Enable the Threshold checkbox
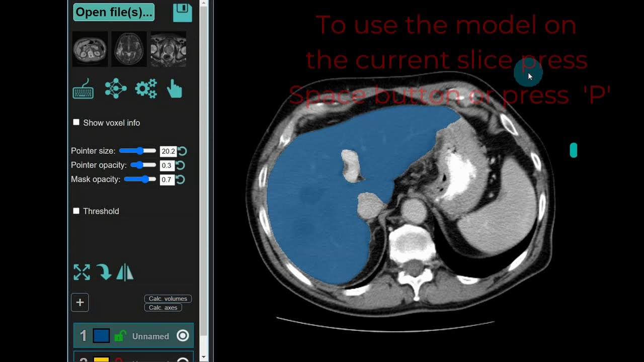The width and height of the screenshot is (644, 362). (76, 211)
